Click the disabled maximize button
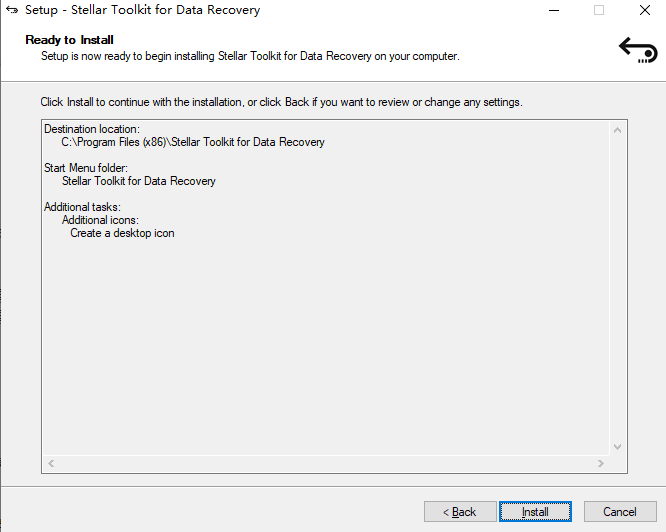 pos(598,11)
